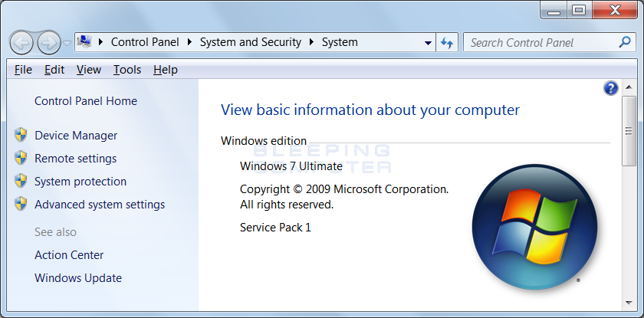
Task: Go to Control Panel Home
Action: tap(86, 101)
